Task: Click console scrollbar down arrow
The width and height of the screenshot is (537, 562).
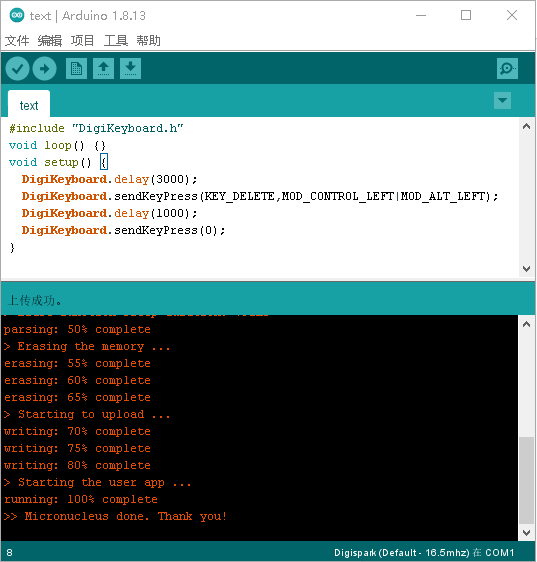Action: 526,533
